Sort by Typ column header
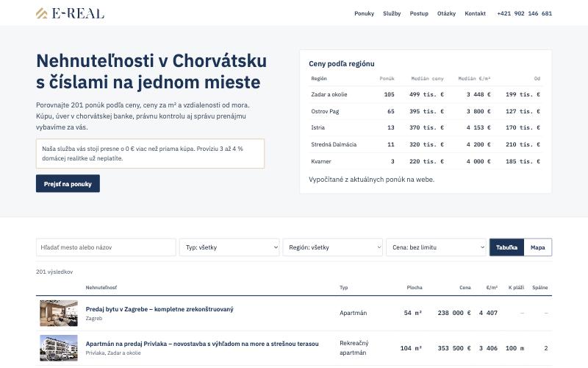Viewport: 588px width, 368px height. click(343, 288)
